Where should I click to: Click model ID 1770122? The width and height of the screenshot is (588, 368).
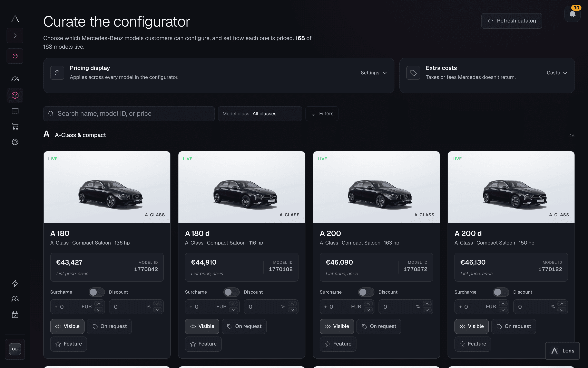pos(550,269)
